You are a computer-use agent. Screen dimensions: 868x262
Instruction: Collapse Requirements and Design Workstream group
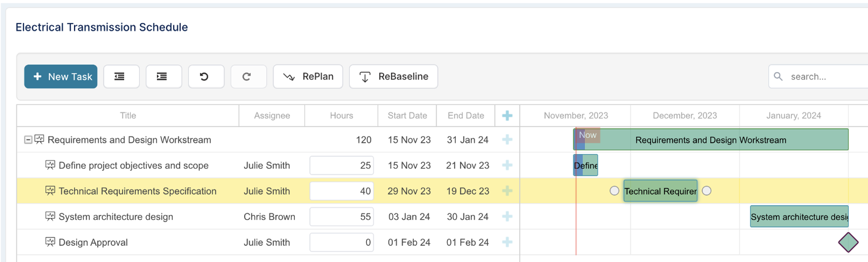[28, 140]
